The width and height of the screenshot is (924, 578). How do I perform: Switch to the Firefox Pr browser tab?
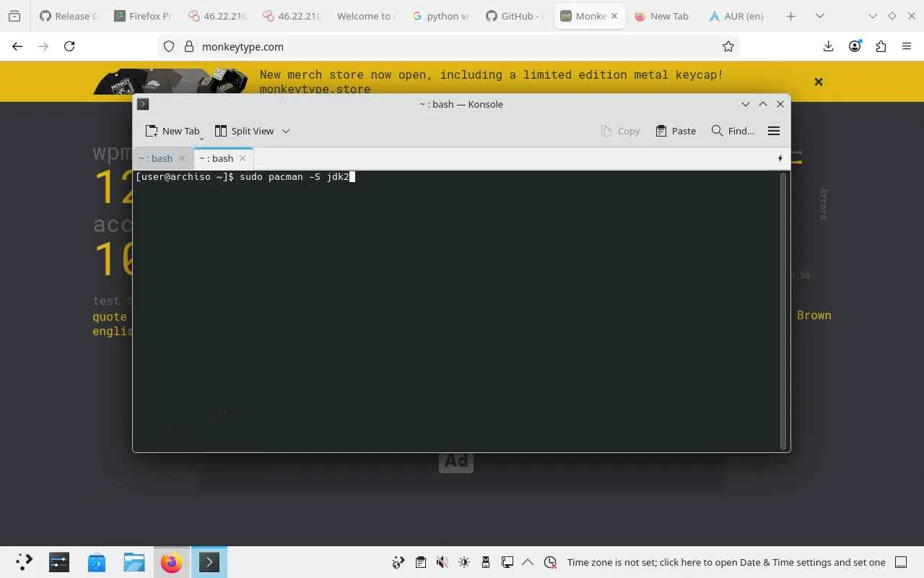point(141,16)
